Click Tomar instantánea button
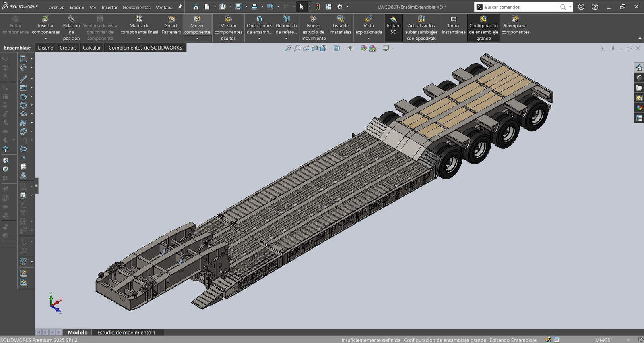Image resolution: width=644 pixels, height=343 pixels. pos(454,25)
